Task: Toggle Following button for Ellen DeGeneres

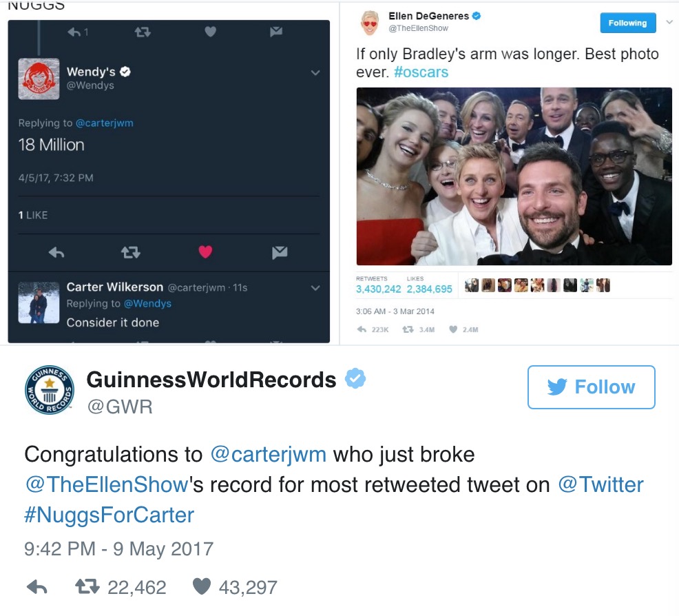Action: click(x=627, y=23)
